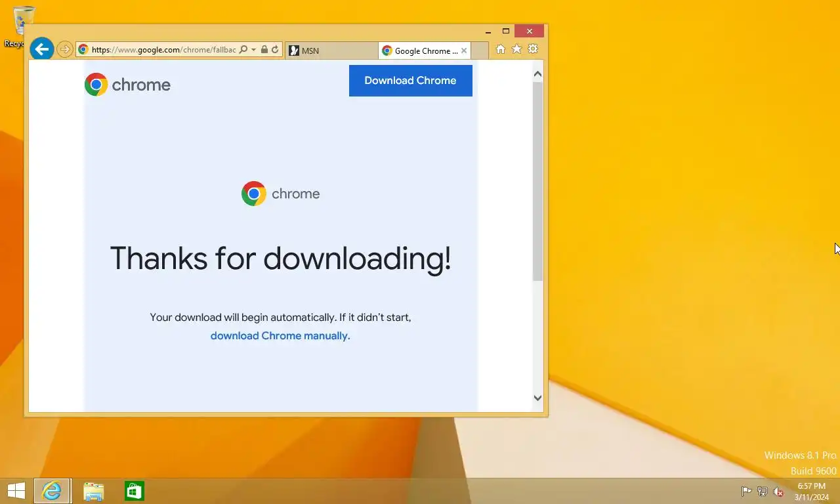Click the forward navigation arrow
This screenshot has width=840, height=504.
[64, 49]
